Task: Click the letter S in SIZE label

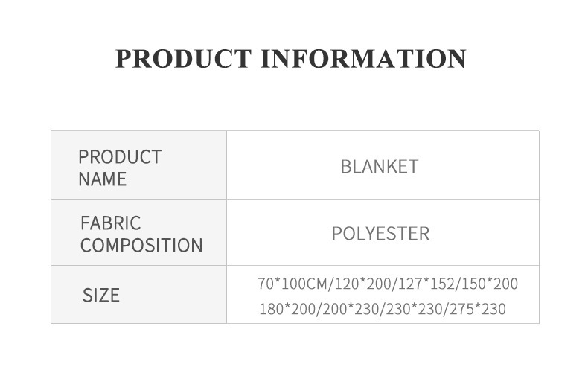Action: click(x=86, y=296)
